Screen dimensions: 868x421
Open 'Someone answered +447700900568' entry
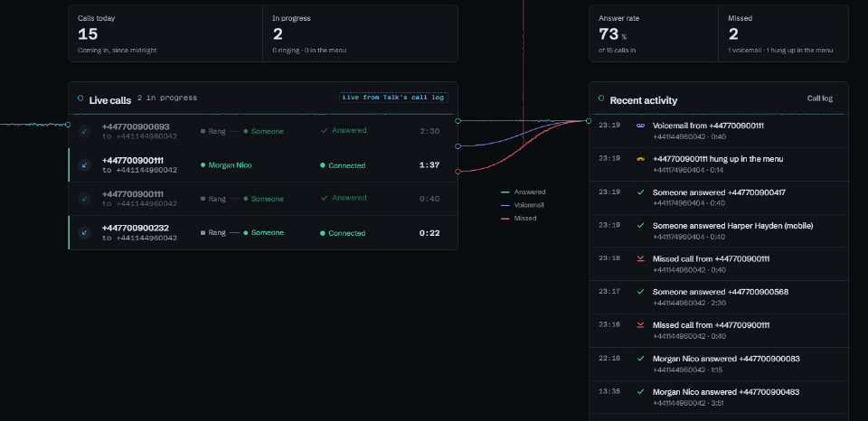click(719, 297)
